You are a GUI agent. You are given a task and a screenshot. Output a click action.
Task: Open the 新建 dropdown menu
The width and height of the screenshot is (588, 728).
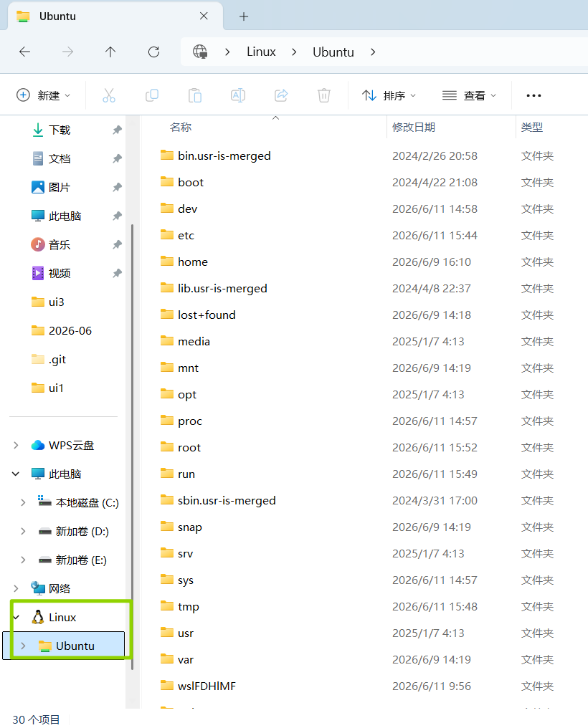pos(44,95)
